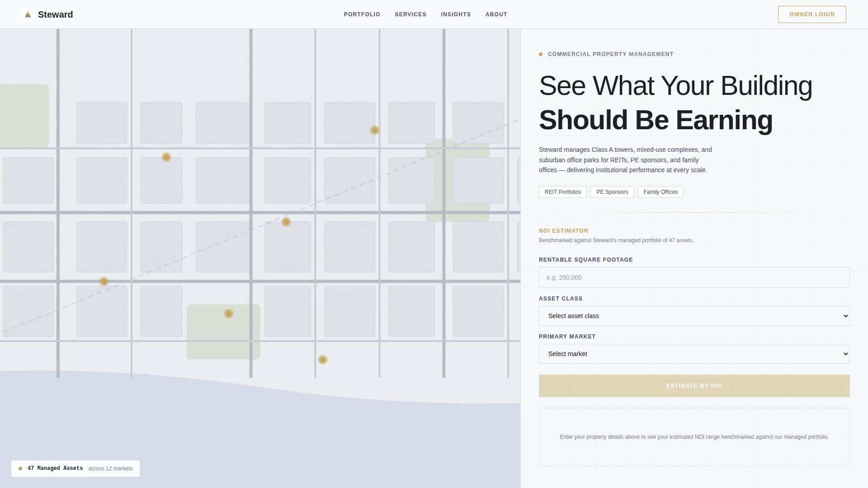Screen dimensions: 868x488
Task: Select the marker inside the green park area
Action: click(x=229, y=313)
